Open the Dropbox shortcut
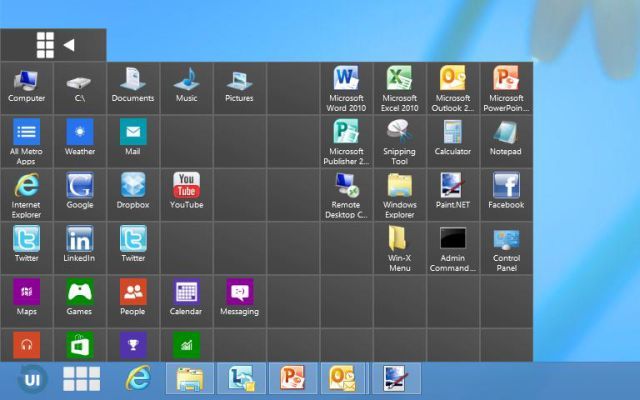This screenshot has height=400, width=640. coord(133,191)
